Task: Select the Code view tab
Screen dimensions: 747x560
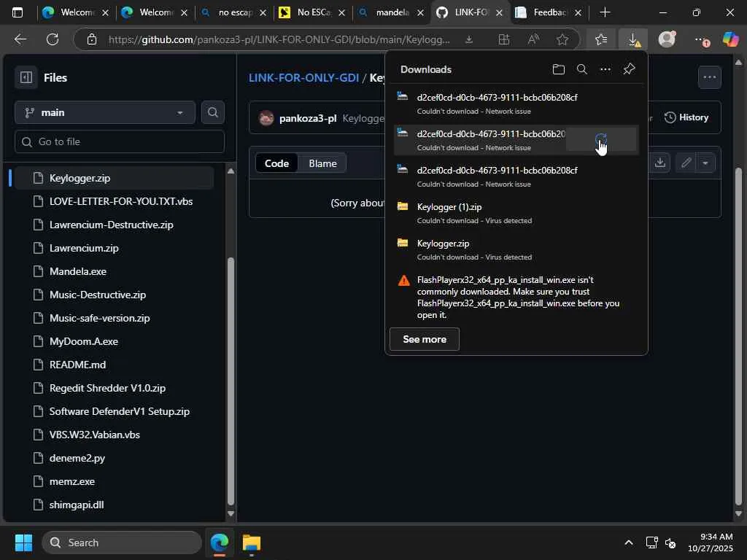Action: coord(276,163)
